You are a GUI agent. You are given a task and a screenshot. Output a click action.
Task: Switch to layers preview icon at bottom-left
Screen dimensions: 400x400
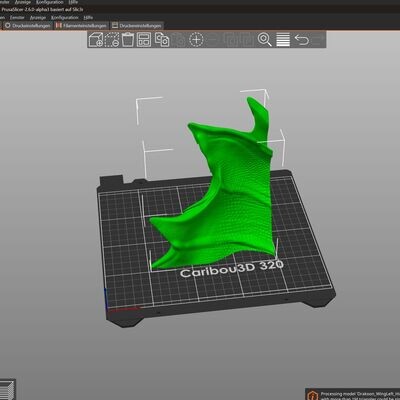(x=7, y=390)
